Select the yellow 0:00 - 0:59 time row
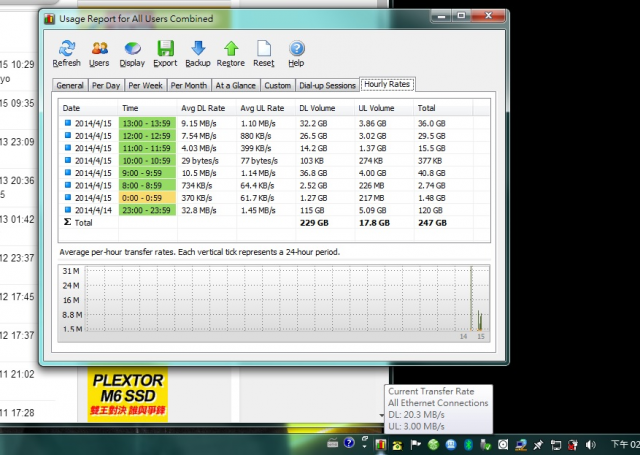 click(x=147, y=198)
